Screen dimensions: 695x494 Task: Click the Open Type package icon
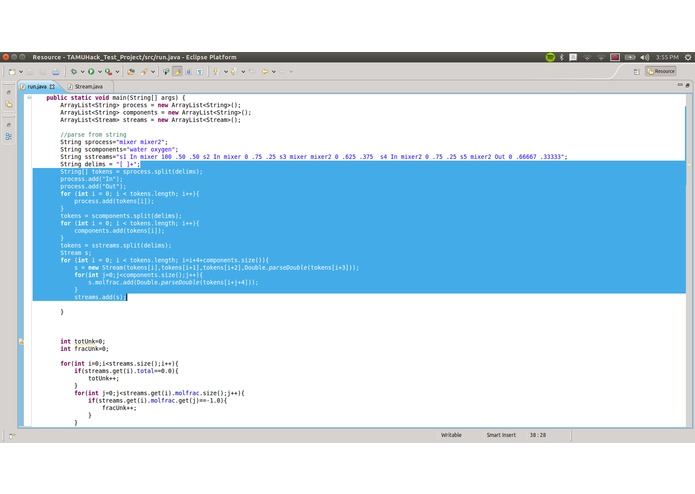pos(131,71)
